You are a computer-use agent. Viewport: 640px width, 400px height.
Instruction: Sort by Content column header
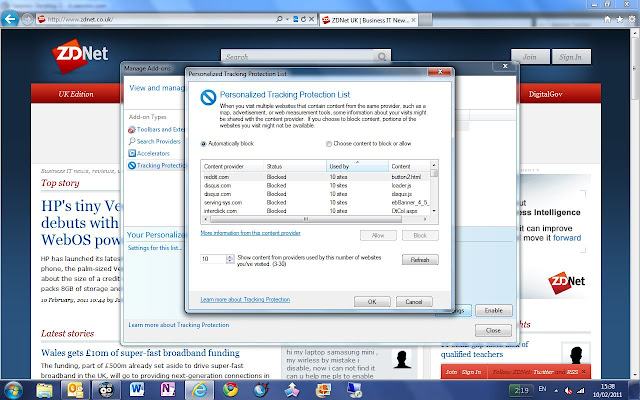point(409,166)
